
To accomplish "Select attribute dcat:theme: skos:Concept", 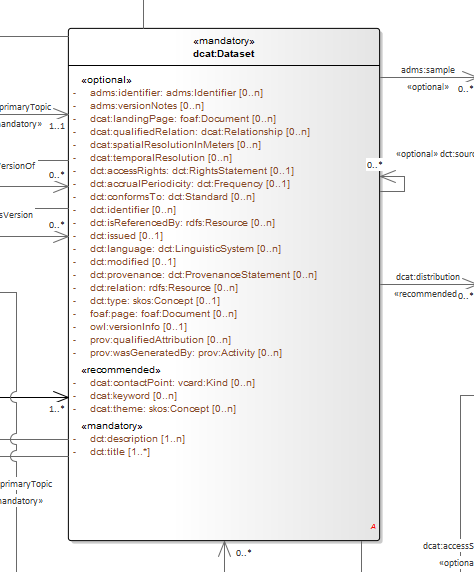I will click(x=163, y=409).
